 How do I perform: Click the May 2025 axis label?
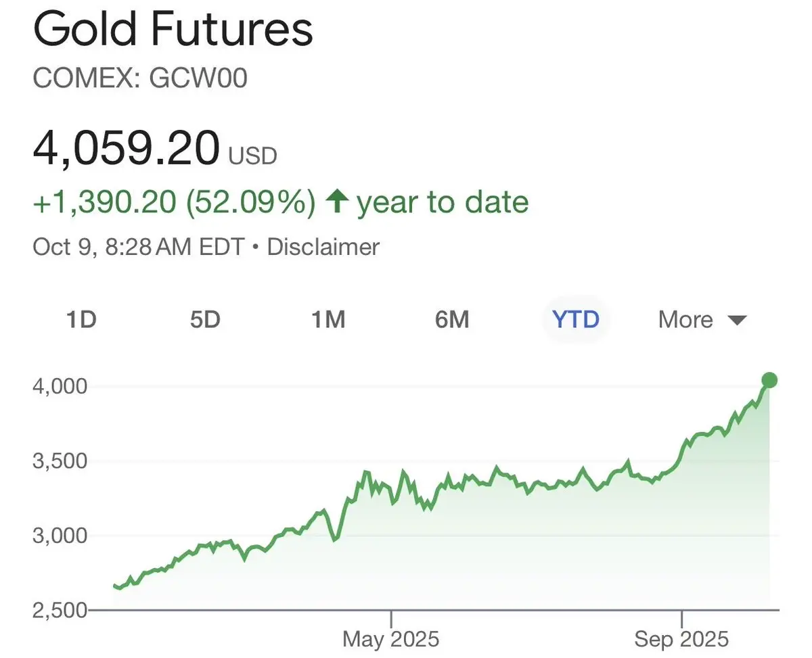click(x=390, y=638)
